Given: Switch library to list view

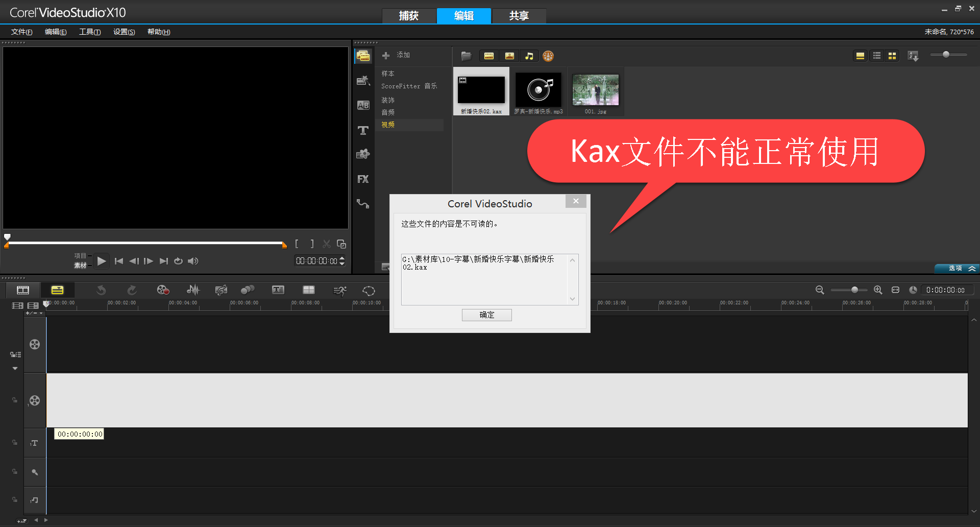Looking at the screenshot, I should click(x=877, y=56).
